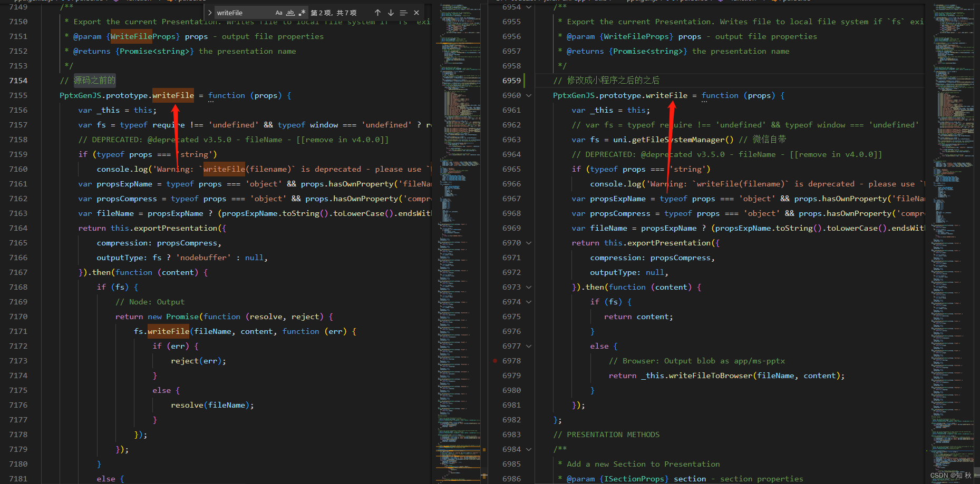Image resolution: width=980 pixels, height=484 pixels.
Task: Click 'uni.getFileSystemManager()' on line 6963
Action: (673, 140)
